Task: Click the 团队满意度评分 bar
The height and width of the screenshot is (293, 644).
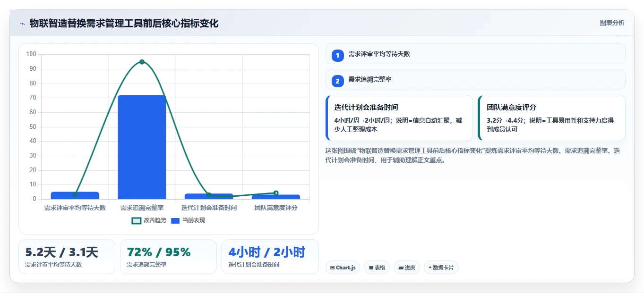Action: (276, 197)
